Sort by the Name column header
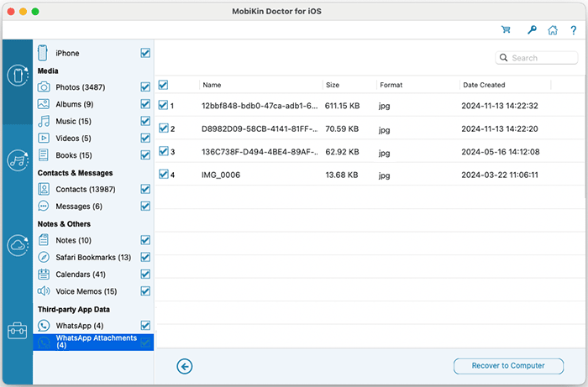The height and width of the screenshot is (387, 588). (212, 85)
